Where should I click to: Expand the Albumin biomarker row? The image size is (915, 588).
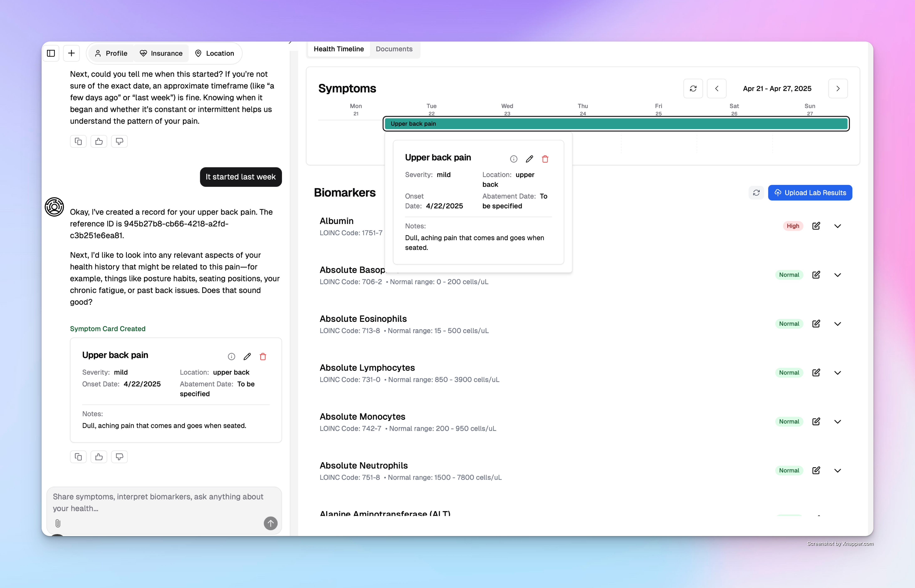coord(837,226)
